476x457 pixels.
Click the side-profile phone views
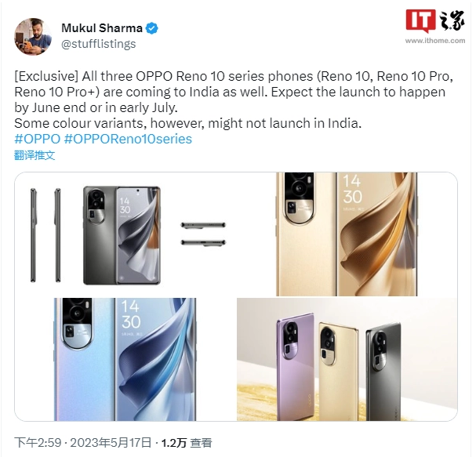45,235
